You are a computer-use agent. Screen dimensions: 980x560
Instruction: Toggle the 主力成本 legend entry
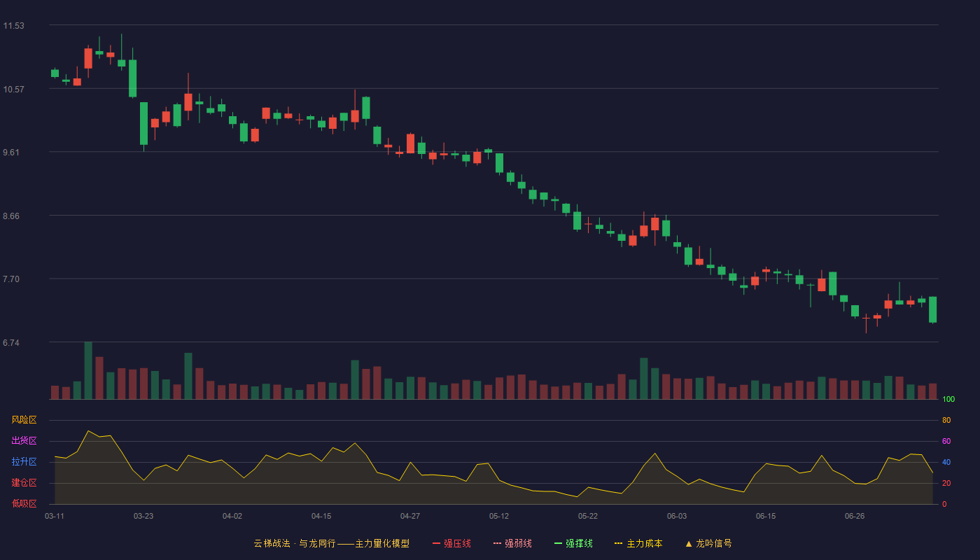tap(638, 543)
